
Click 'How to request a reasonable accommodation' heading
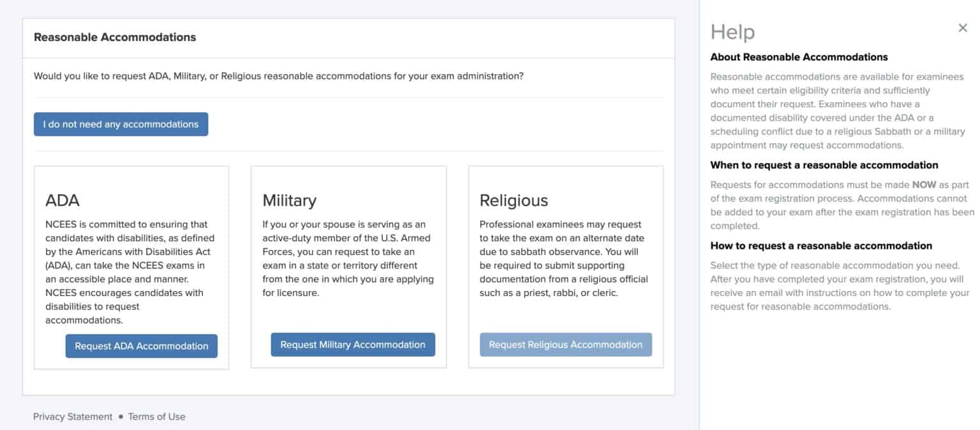coord(821,246)
